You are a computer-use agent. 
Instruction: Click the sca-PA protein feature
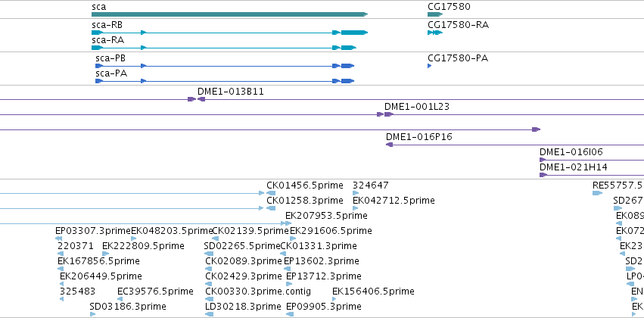point(225,81)
